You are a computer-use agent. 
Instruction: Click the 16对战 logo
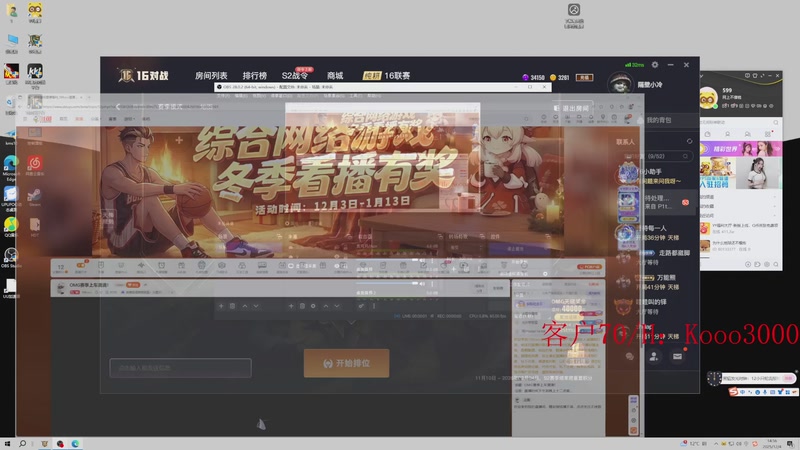143,76
